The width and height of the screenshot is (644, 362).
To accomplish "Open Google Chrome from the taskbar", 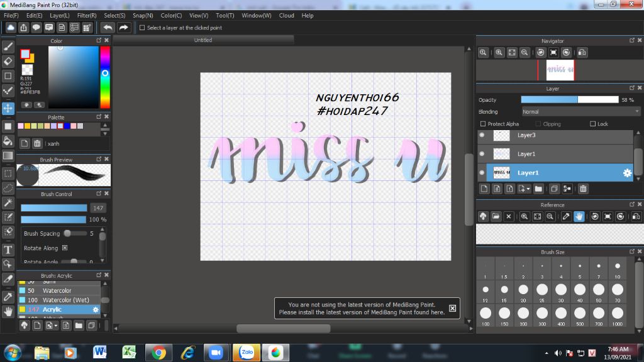I will 158,352.
